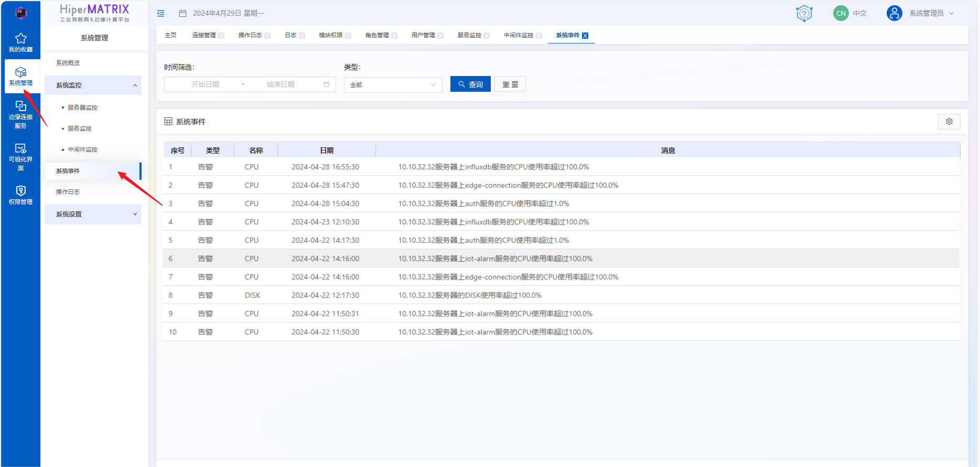Open 中间件监控 submenu item in sidebar
Screen dimensions: 980x467
pyautogui.click(x=82, y=149)
